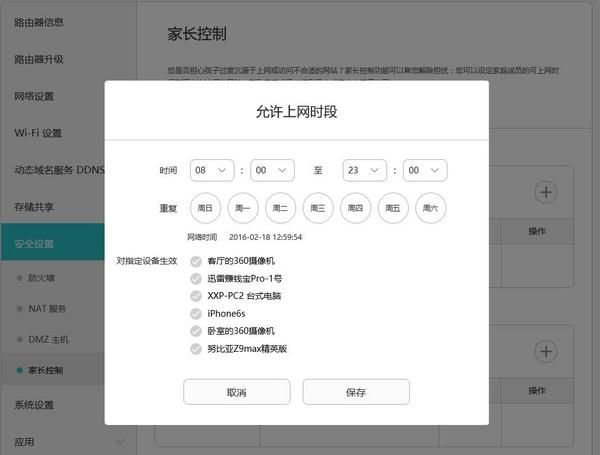Check the XXP-PC2 台式电脑 checkbox

pyautogui.click(x=196, y=296)
